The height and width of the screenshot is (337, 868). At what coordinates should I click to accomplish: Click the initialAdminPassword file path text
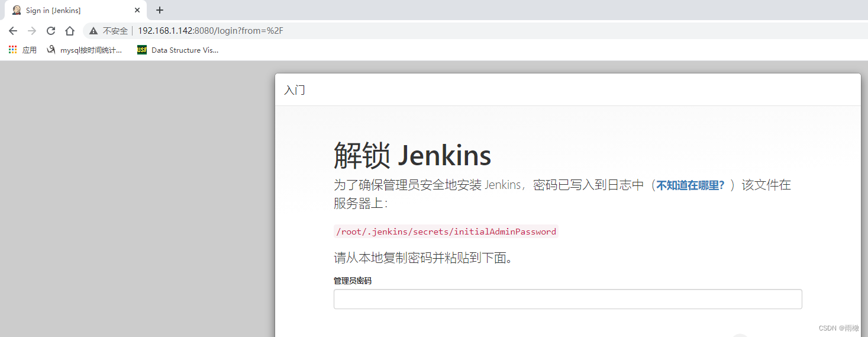coord(446,232)
